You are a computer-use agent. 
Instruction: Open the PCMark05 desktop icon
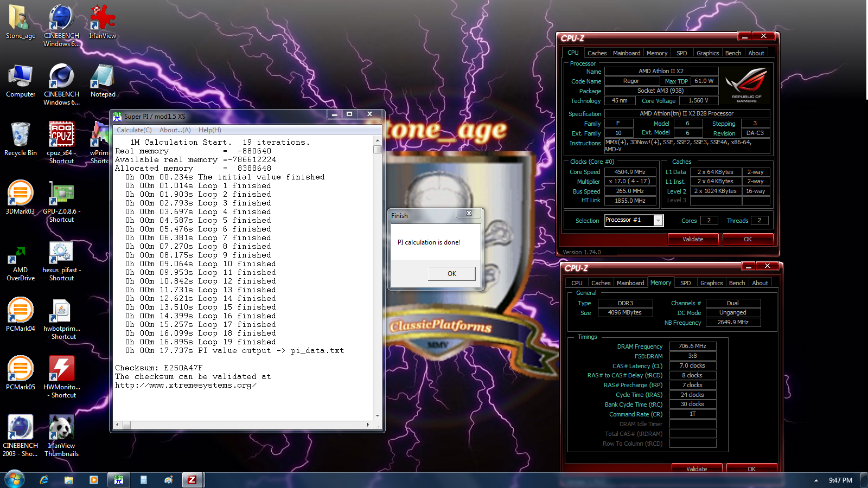[20, 374]
